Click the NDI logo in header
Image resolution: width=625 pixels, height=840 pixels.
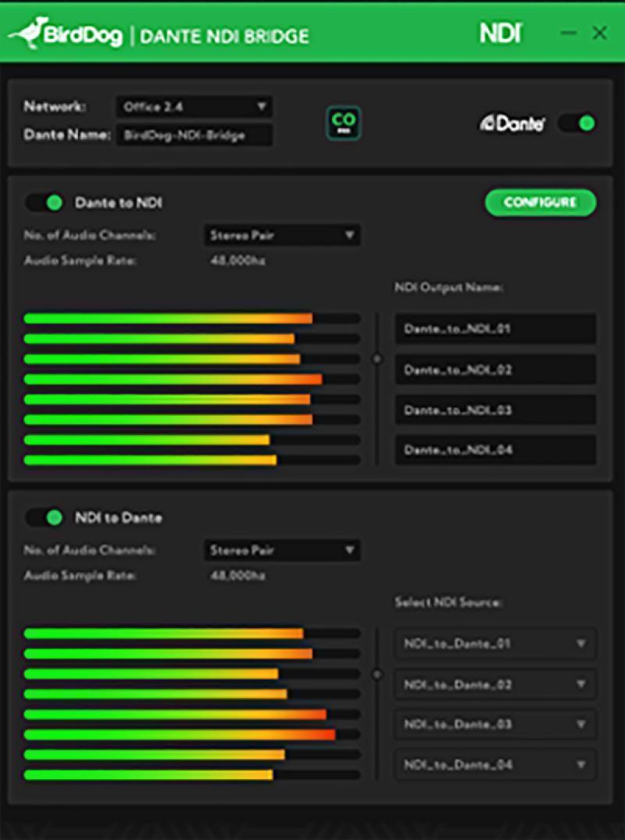point(500,34)
